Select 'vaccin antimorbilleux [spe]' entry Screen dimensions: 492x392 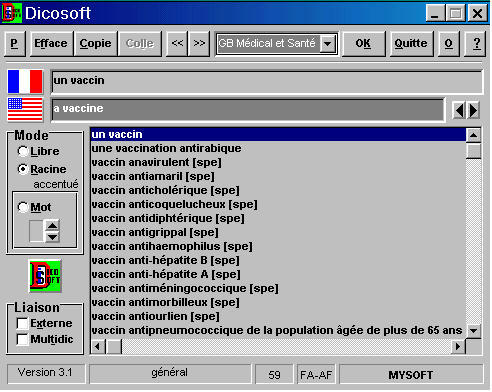278,302
